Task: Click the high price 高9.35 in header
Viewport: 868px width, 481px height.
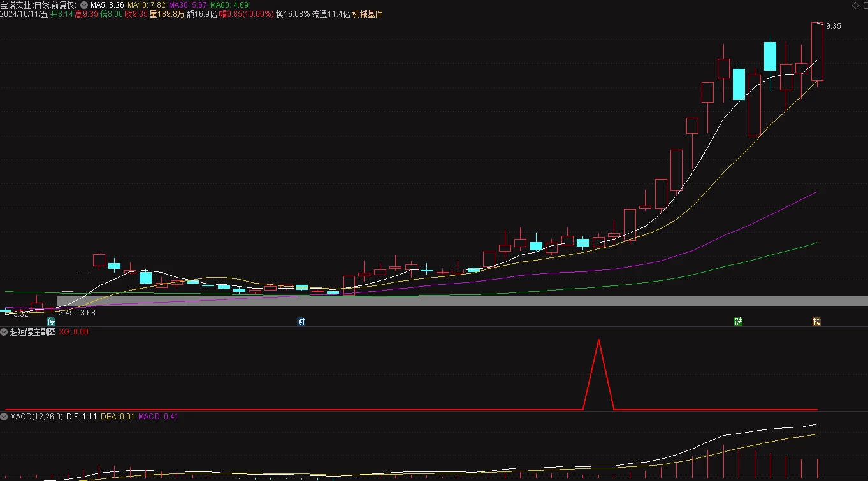Action: tap(87, 14)
